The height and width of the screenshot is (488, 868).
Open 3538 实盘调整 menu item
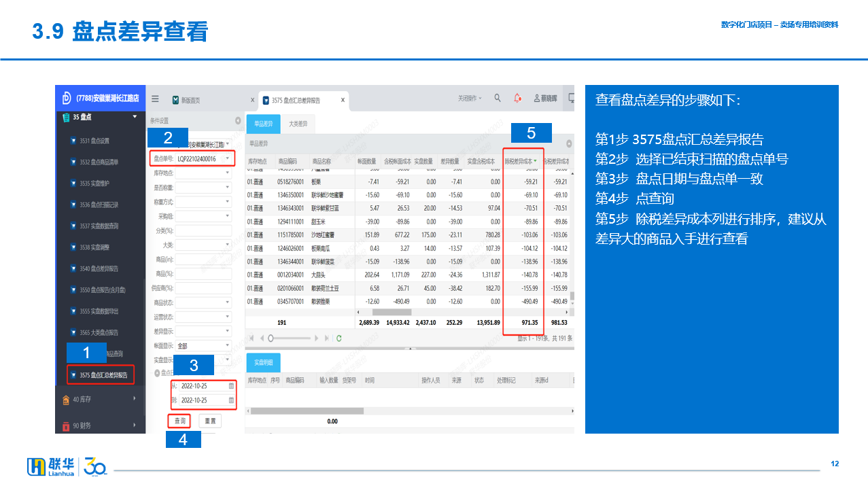click(x=94, y=247)
